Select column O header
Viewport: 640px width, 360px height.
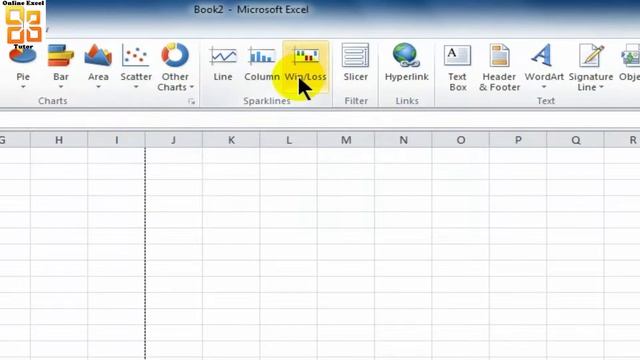point(461,140)
